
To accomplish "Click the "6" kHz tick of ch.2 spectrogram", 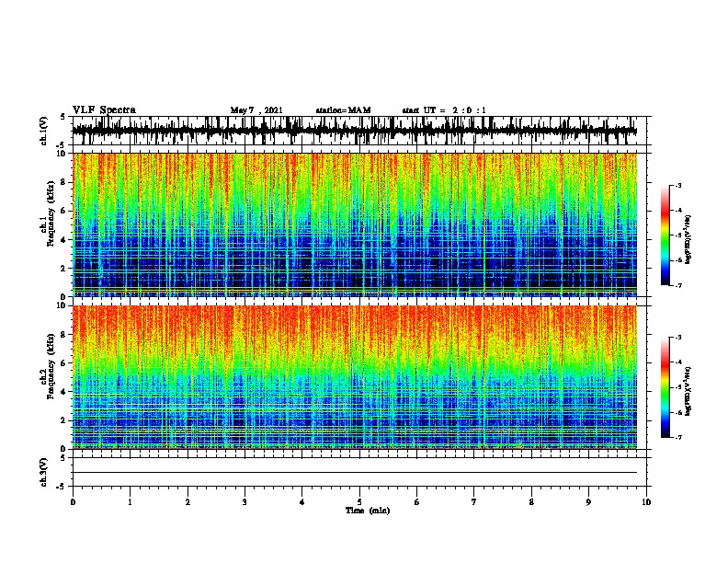I will click(64, 363).
